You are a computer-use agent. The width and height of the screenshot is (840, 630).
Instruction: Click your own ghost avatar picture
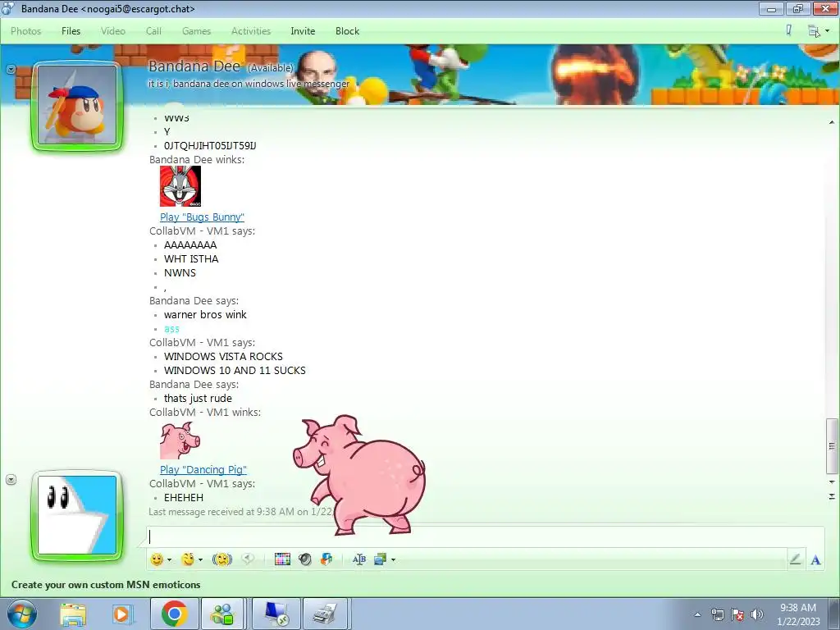[77, 515]
